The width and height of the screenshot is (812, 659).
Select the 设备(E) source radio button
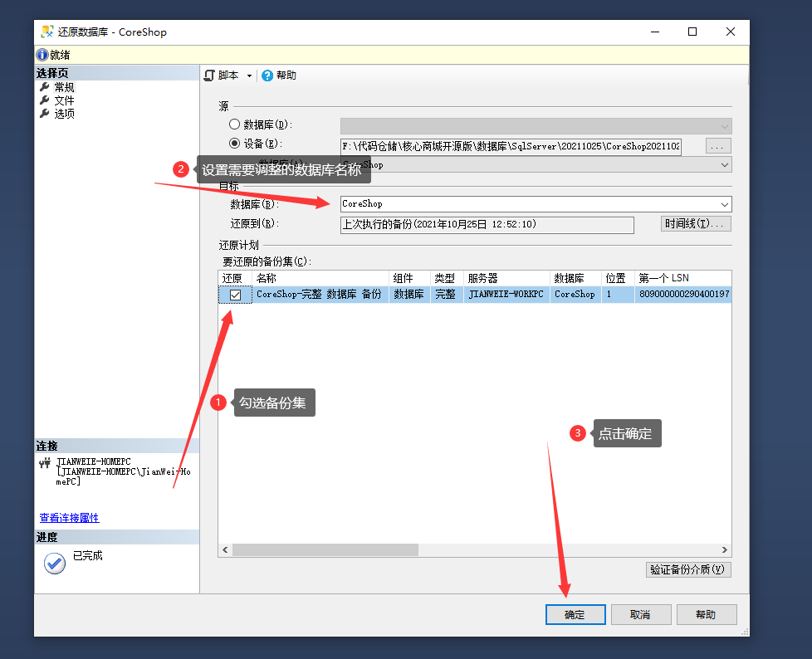coord(235,144)
